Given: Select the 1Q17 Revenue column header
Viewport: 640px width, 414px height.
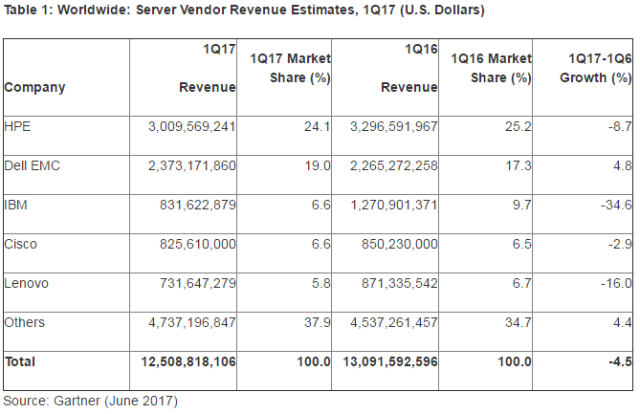Looking at the screenshot, I should pyautogui.click(x=207, y=68).
